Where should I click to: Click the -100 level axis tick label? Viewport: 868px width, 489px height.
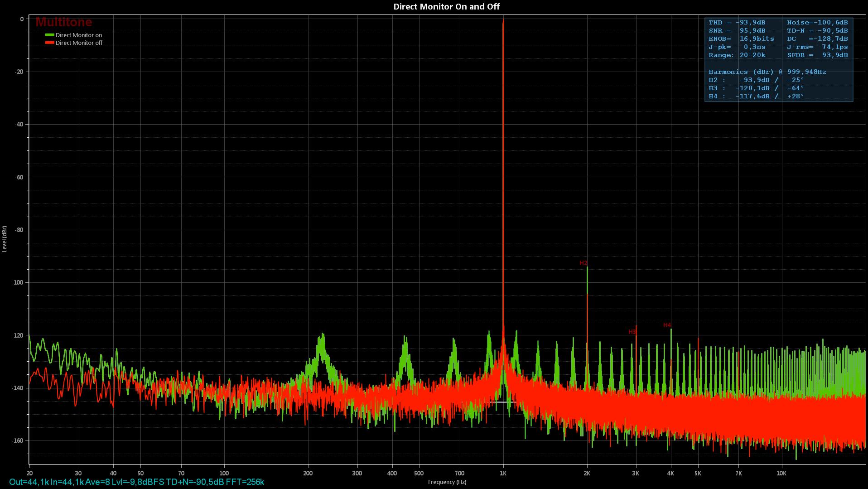17,282
